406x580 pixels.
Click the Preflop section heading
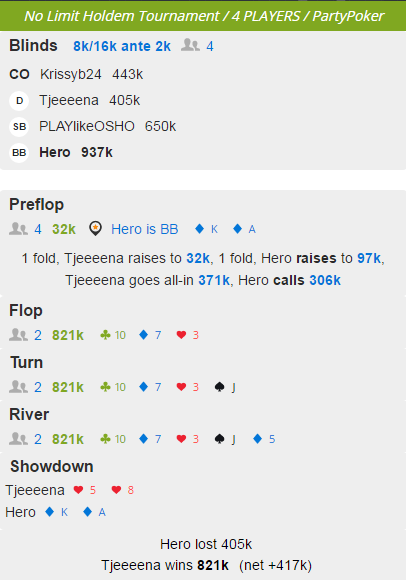pos(36,205)
